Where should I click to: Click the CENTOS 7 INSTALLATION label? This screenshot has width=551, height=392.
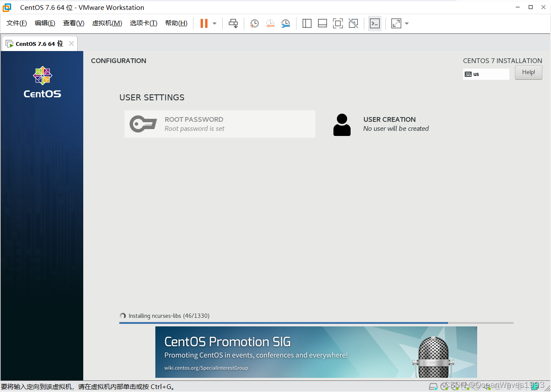tap(503, 61)
